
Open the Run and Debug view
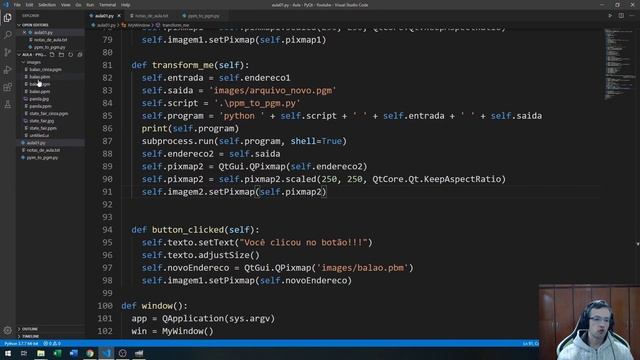coord(7,70)
